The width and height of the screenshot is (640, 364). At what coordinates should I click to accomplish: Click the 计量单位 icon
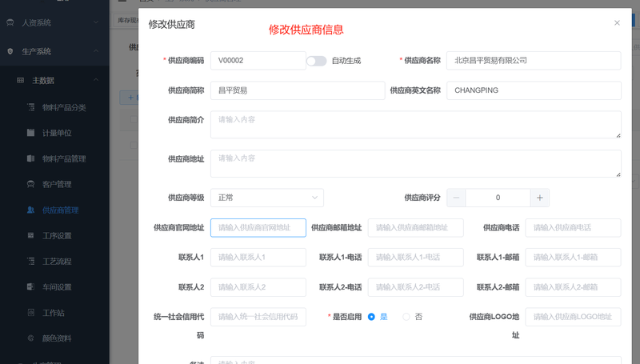tap(31, 133)
